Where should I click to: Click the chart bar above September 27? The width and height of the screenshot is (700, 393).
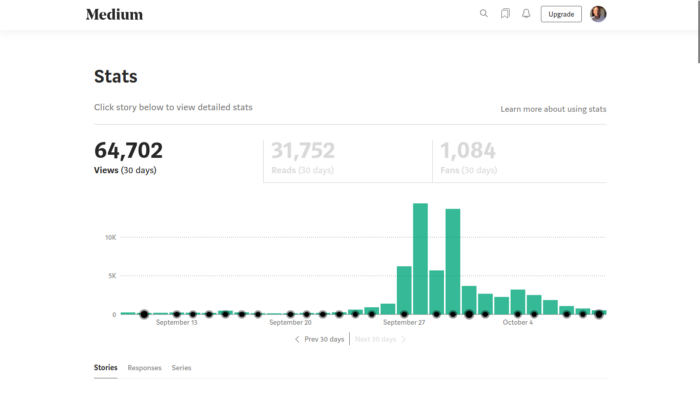click(x=404, y=290)
